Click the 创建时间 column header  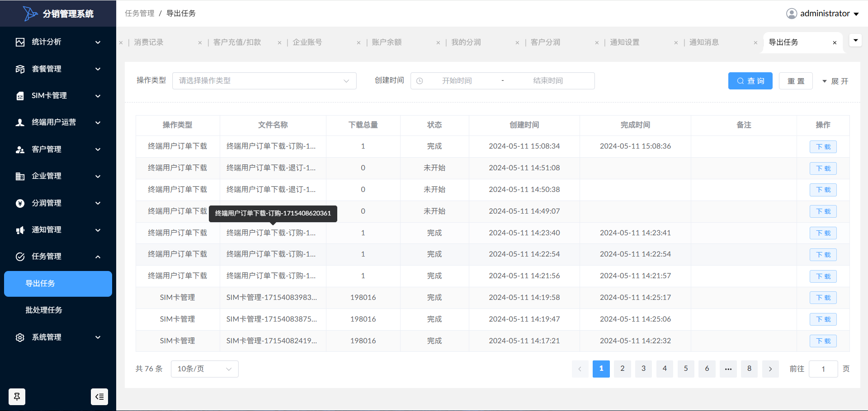tap(524, 125)
